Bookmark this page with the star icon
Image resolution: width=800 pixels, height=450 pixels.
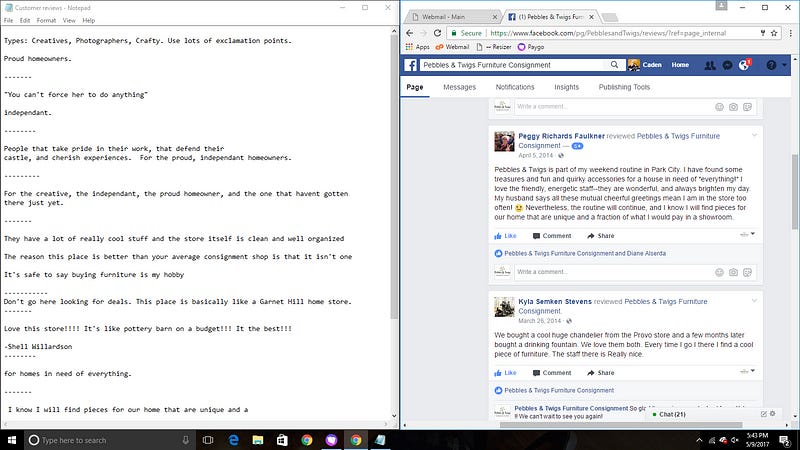pos(774,33)
